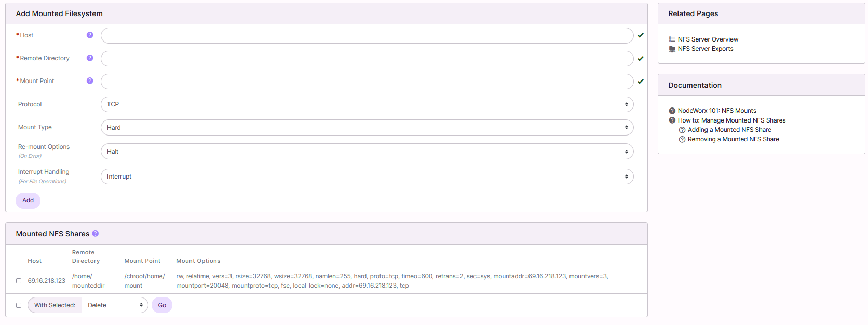Image resolution: width=868 pixels, height=325 pixels.
Task: Click the help icon beside Mount Point
Action: pyautogui.click(x=90, y=81)
